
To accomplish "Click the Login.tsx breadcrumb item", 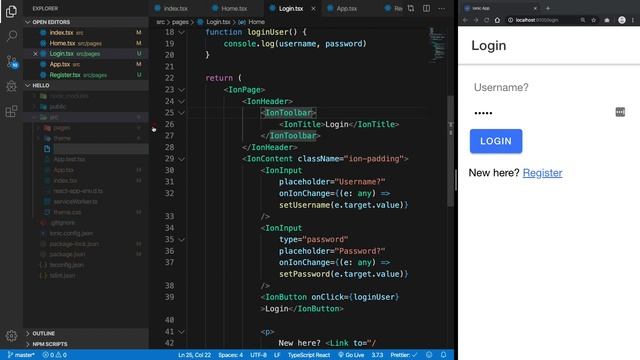I will tap(218, 22).
